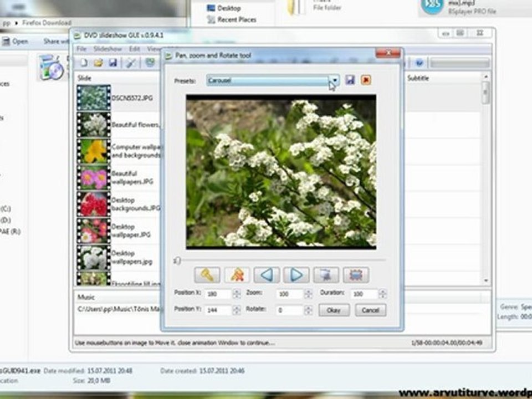Click the fifth animation tool button
Screen dimensions: 532x399
(326, 275)
